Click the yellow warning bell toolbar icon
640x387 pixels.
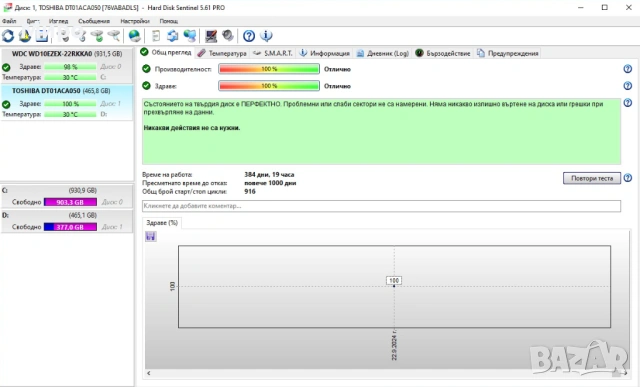point(25,36)
